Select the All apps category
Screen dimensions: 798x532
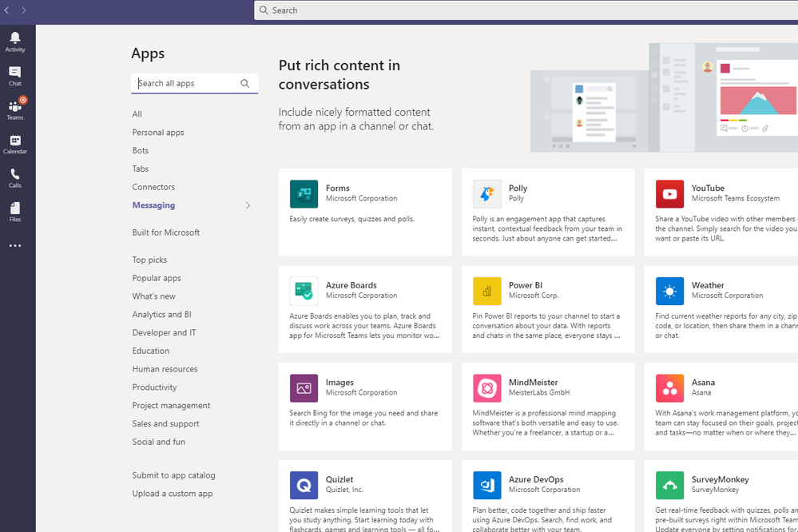137,114
